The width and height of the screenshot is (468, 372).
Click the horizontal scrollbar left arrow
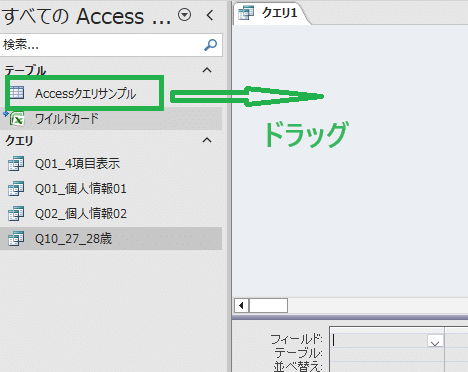click(x=241, y=305)
